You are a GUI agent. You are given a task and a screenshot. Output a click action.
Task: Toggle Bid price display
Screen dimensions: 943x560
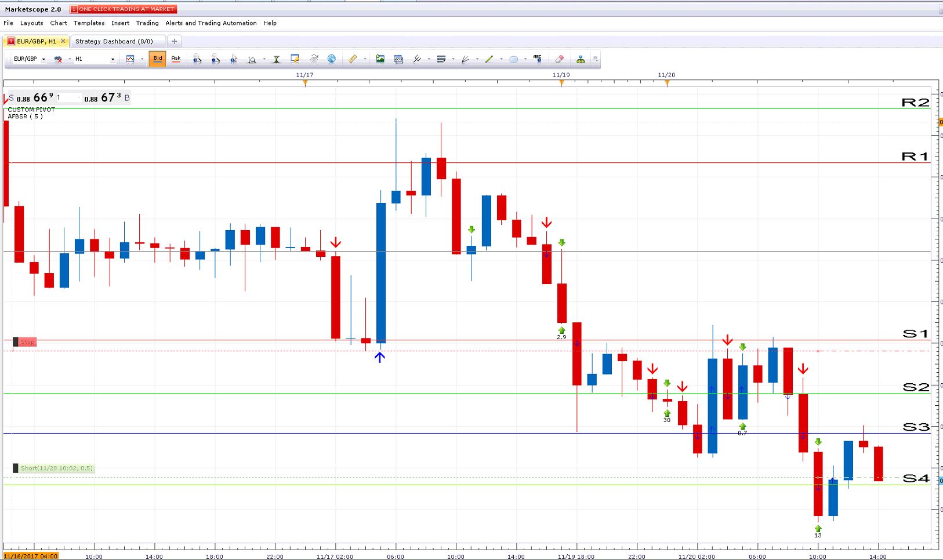pyautogui.click(x=158, y=59)
